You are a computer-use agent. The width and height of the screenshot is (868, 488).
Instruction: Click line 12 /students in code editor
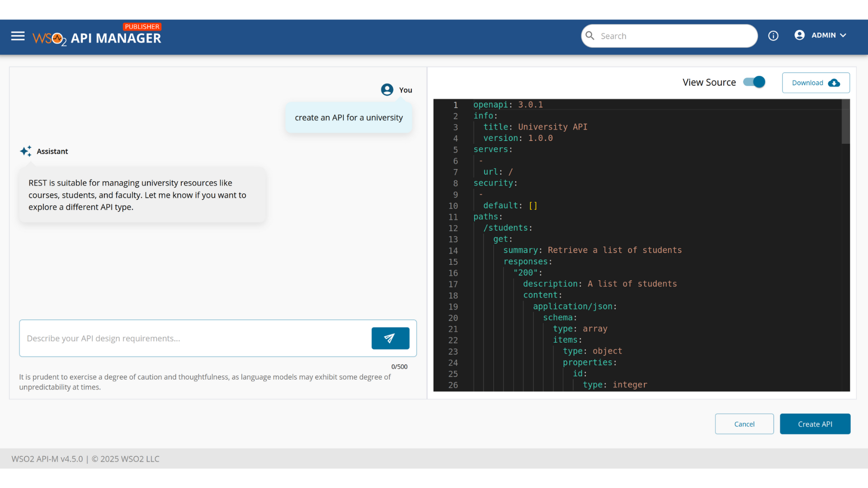pyautogui.click(x=507, y=228)
